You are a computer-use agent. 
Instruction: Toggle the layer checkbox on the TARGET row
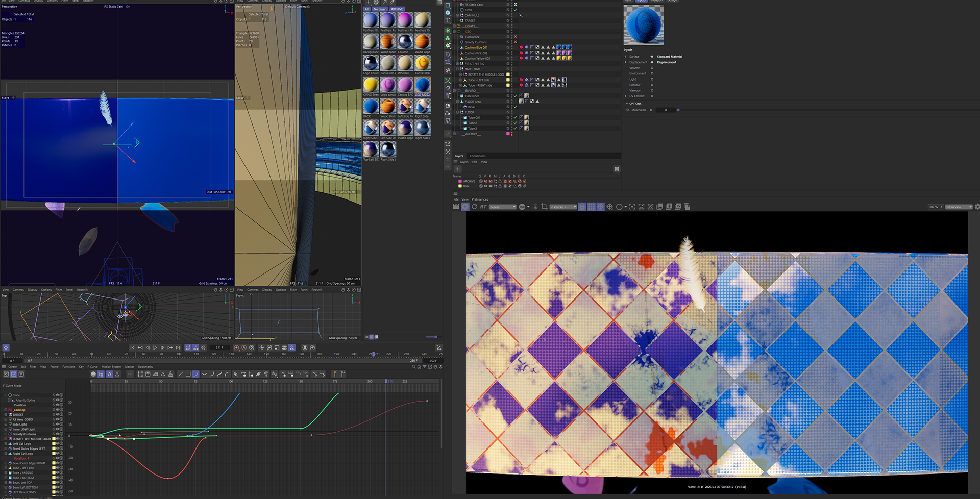tap(508, 20)
